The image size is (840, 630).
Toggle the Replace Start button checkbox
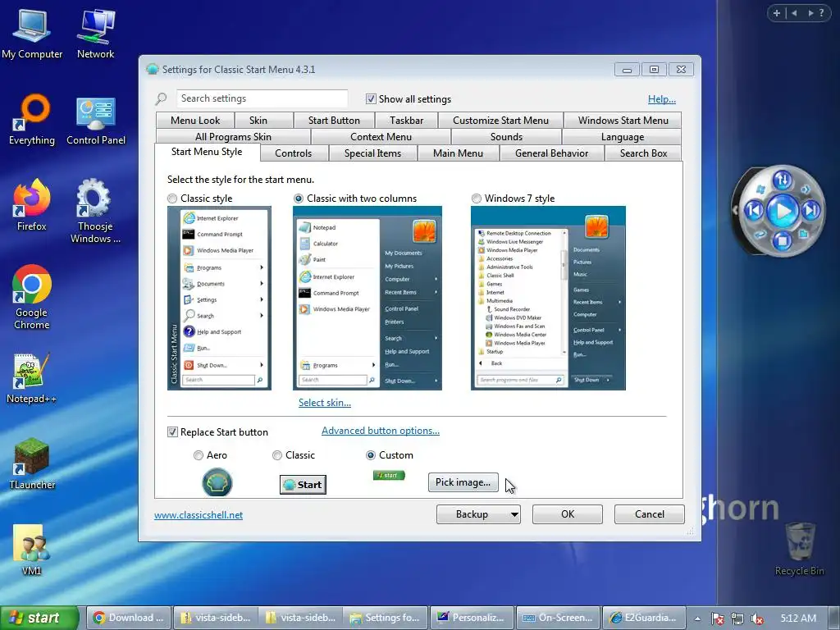(x=172, y=431)
